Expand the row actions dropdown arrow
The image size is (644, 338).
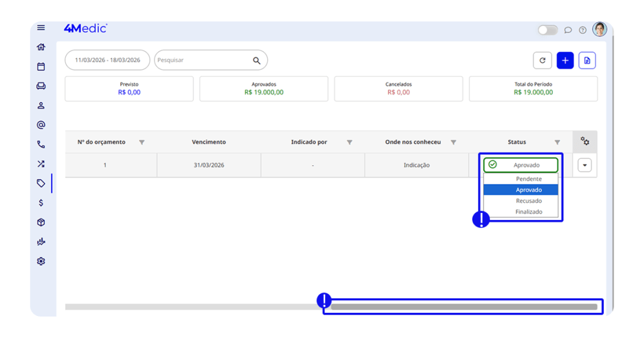584,165
